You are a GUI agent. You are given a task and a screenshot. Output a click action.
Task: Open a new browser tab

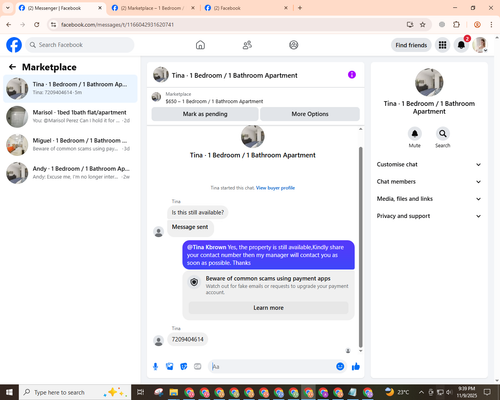coord(300,8)
